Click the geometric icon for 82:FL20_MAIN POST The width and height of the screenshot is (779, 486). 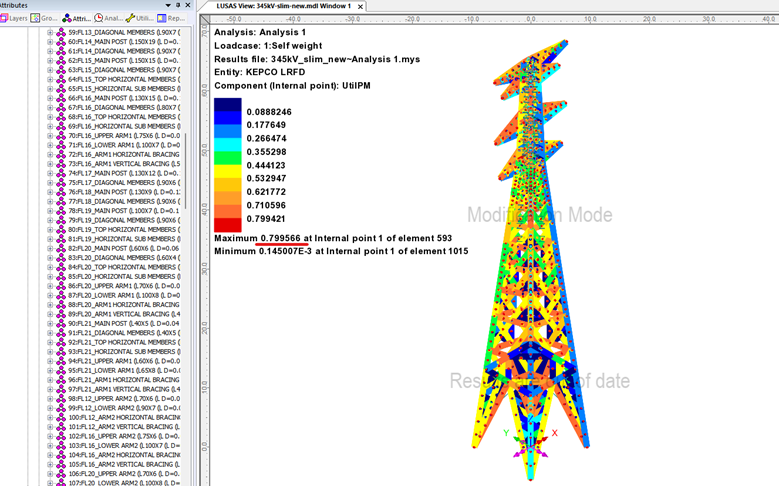pos(61,248)
